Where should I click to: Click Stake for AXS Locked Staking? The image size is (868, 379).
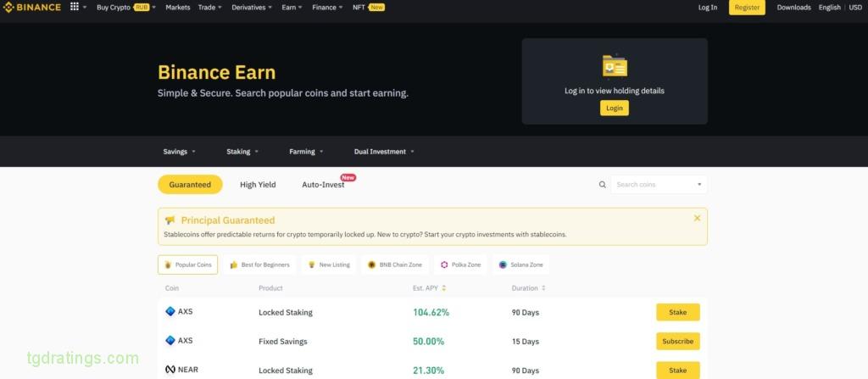pyautogui.click(x=678, y=312)
